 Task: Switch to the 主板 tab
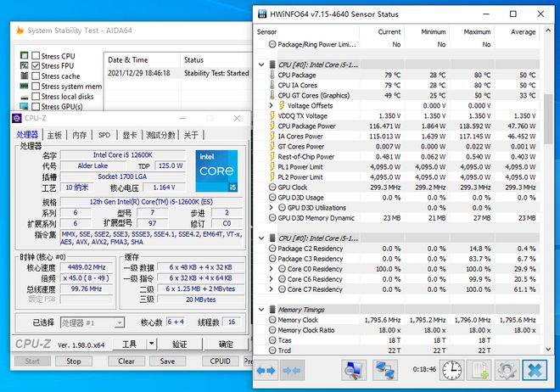54,135
